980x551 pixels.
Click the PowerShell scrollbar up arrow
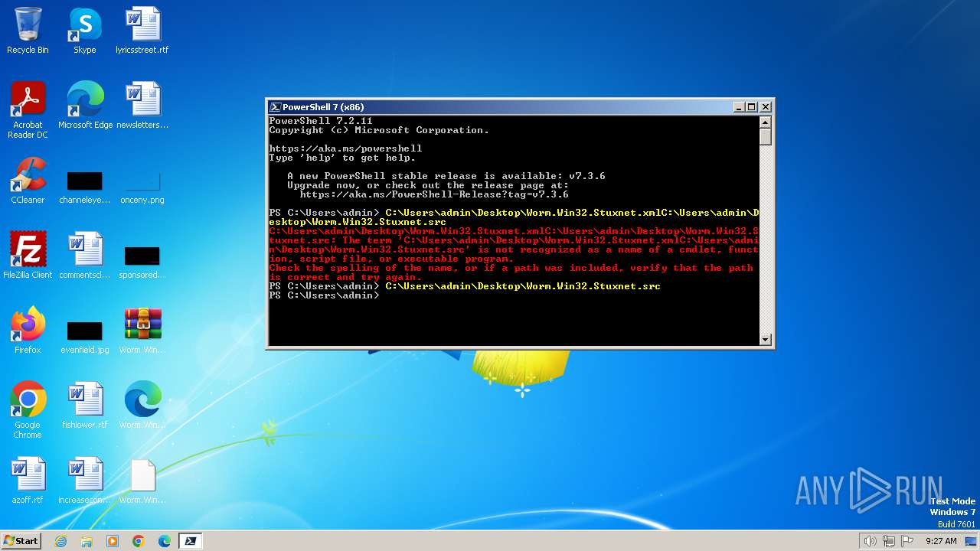[x=766, y=122]
